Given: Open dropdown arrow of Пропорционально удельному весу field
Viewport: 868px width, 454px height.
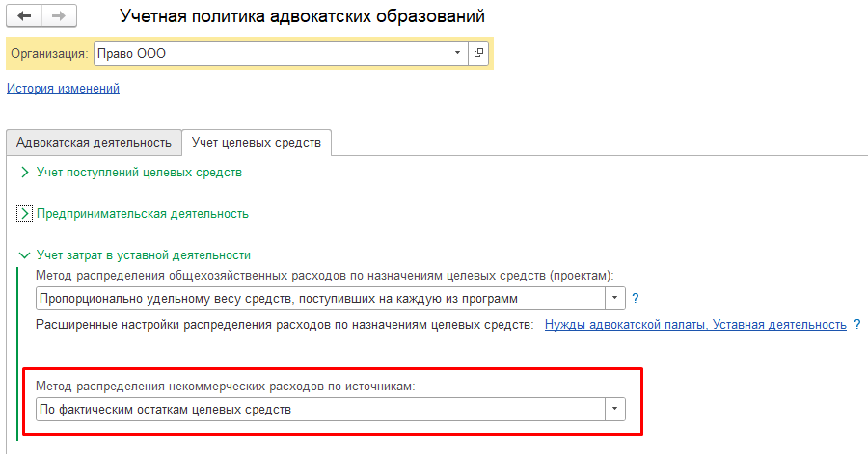Looking at the screenshot, I should (614, 299).
